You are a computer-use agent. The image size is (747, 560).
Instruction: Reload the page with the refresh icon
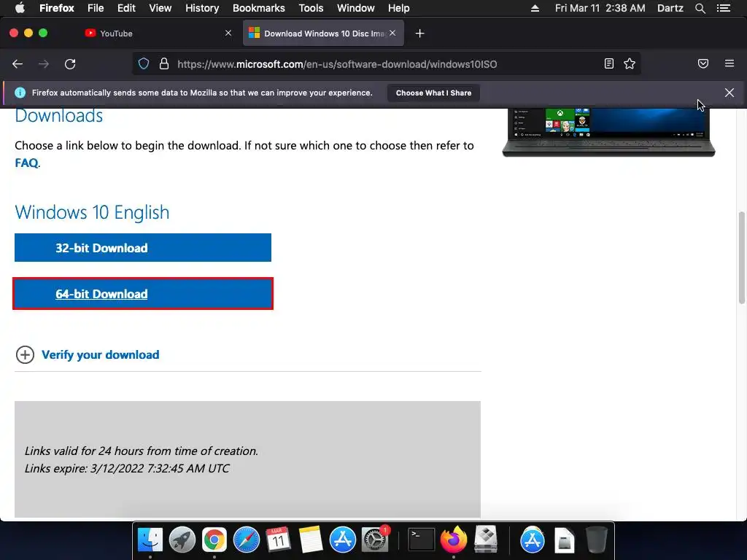[x=70, y=64]
